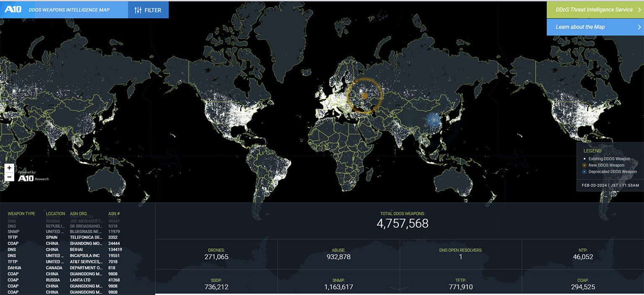
Task: Click the LOCATION column header
Action: pyautogui.click(x=55, y=214)
